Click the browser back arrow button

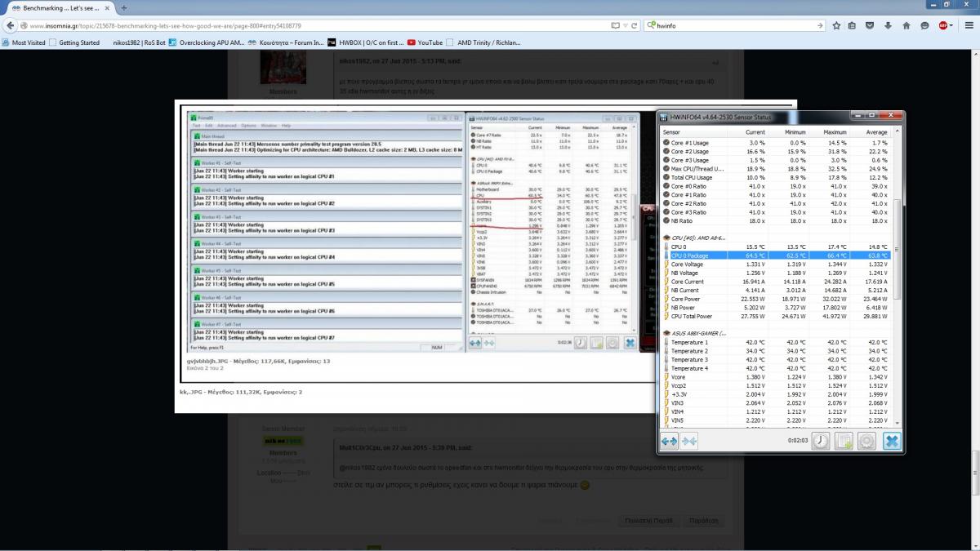11,25
